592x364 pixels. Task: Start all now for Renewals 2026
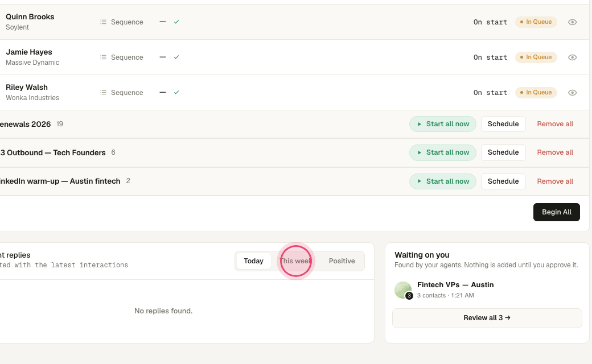(x=442, y=124)
